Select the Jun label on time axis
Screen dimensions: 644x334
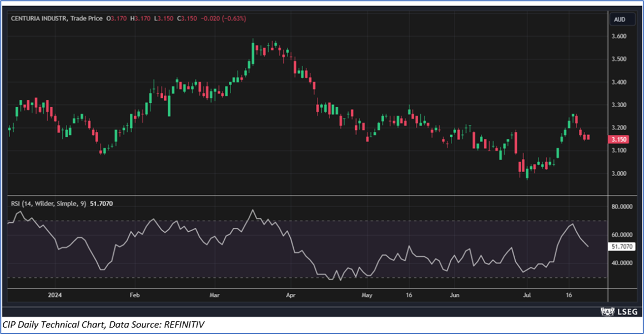point(454,295)
